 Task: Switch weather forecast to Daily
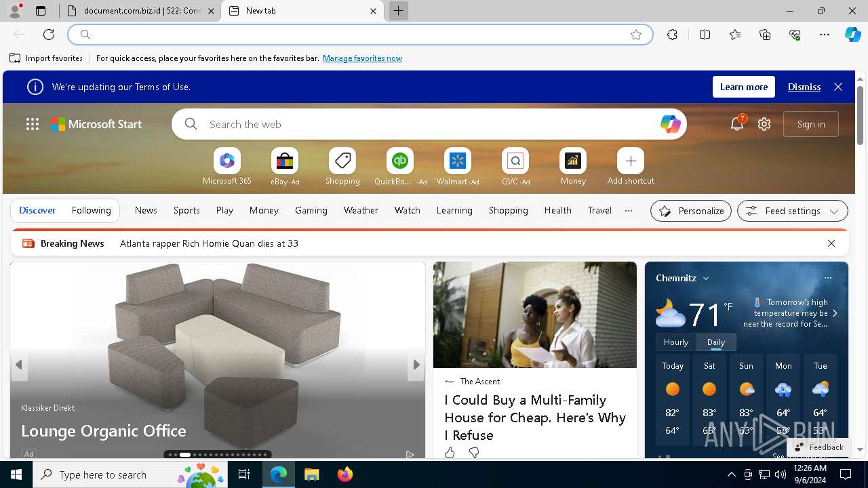click(x=716, y=342)
